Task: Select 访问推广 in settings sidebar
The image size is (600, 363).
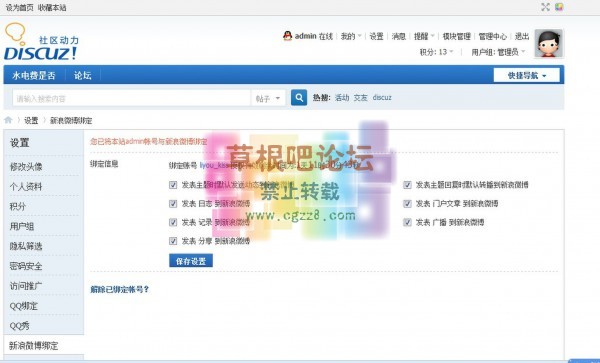Action: [26, 286]
